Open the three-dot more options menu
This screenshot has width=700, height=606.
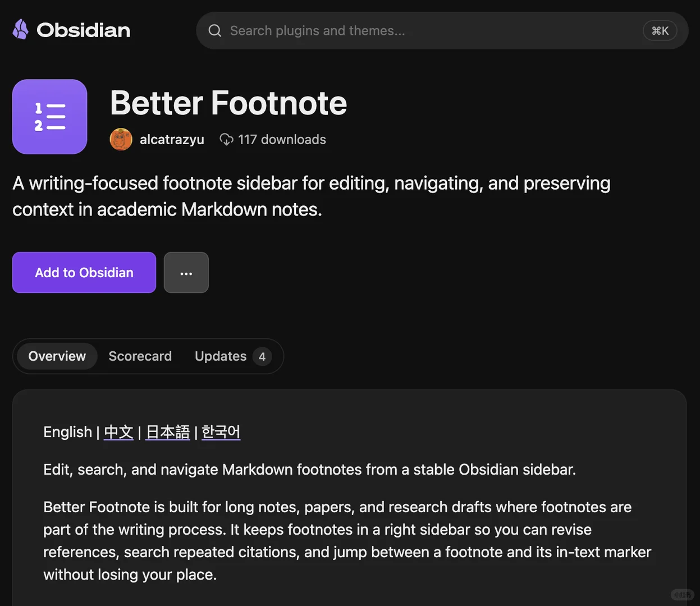click(x=186, y=273)
